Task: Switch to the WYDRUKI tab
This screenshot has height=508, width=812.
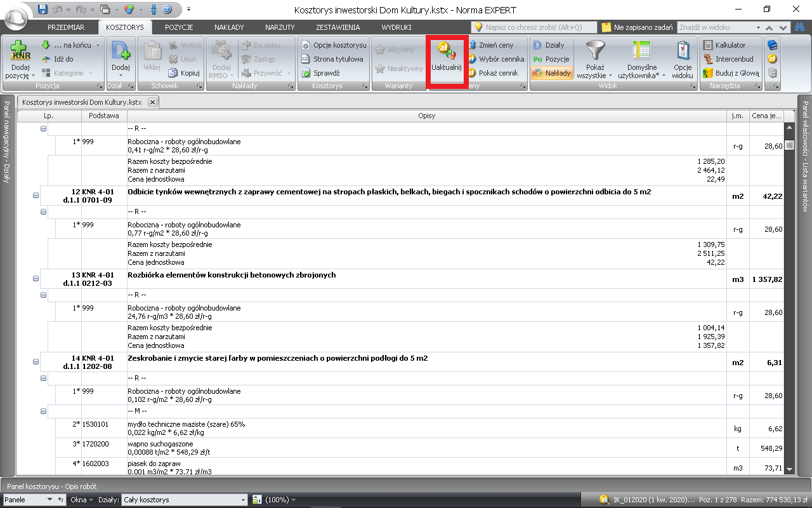Action: 396,27
